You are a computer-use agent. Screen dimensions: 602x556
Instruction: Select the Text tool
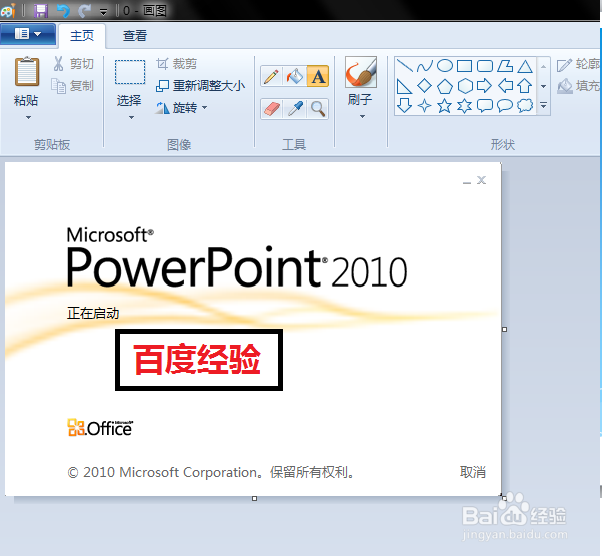[x=318, y=76]
